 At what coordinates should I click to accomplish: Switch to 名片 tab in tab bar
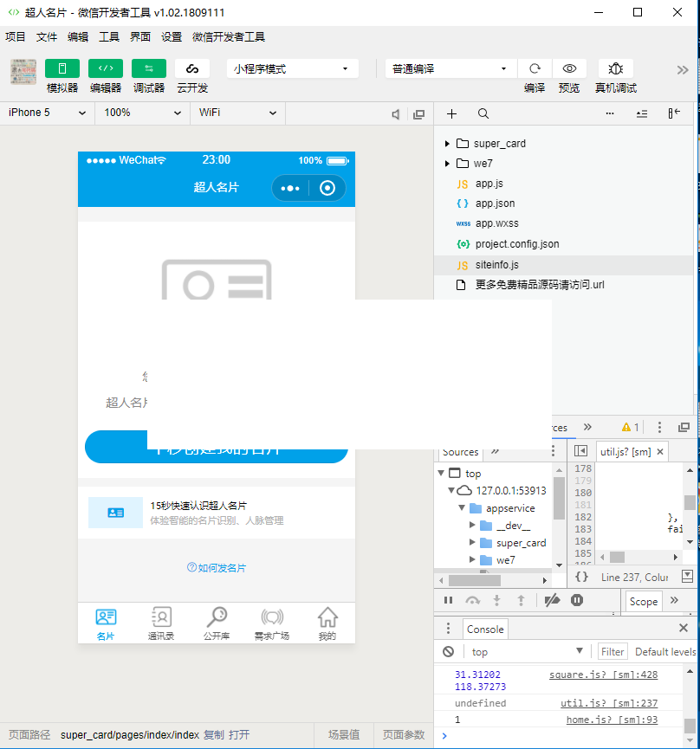106,623
